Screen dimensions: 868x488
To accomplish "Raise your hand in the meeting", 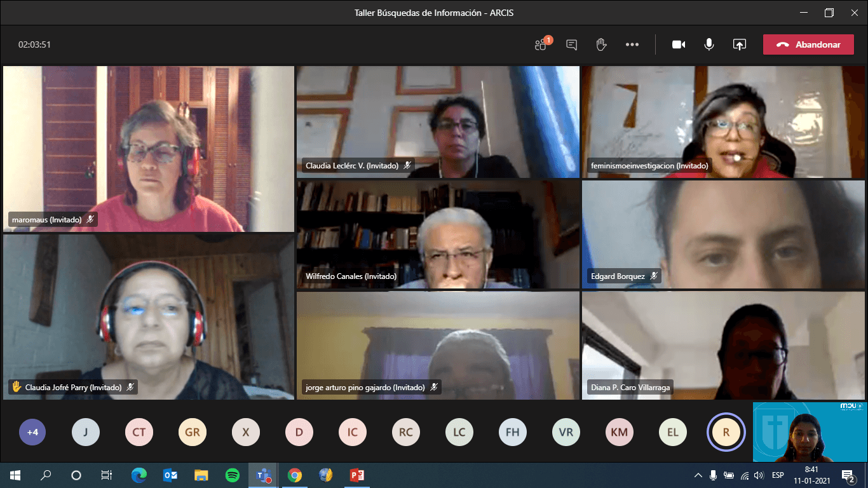I will [601, 44].
